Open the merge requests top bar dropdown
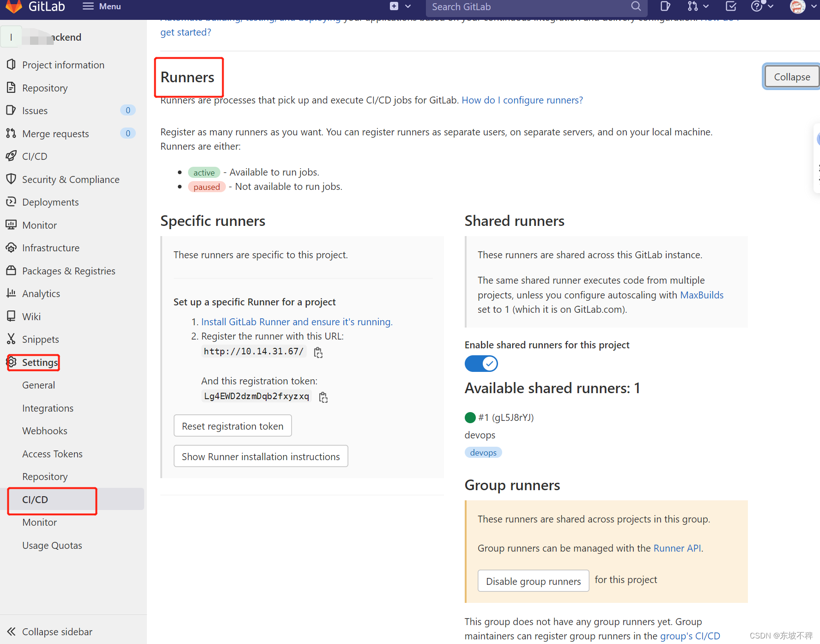 click(698, 6)
